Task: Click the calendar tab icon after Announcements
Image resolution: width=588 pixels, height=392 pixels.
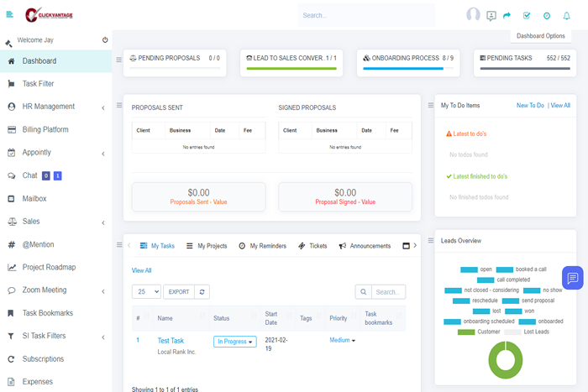Action: tap(406, 246)
